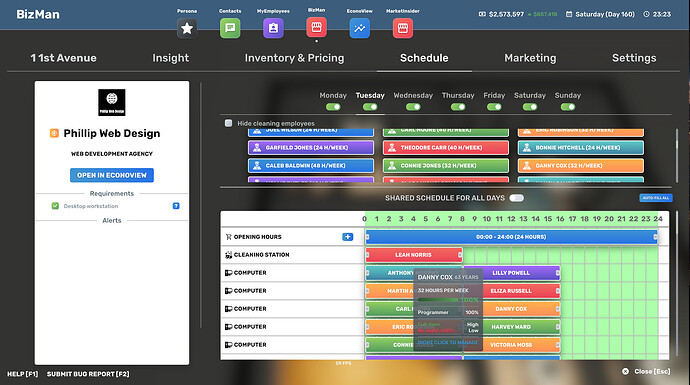Image resolution: width=690 pixels, height=385 pixels.
Task: Click the person icon on Danny Cox card
Action: pyautogui.click(x=527, y=166)
